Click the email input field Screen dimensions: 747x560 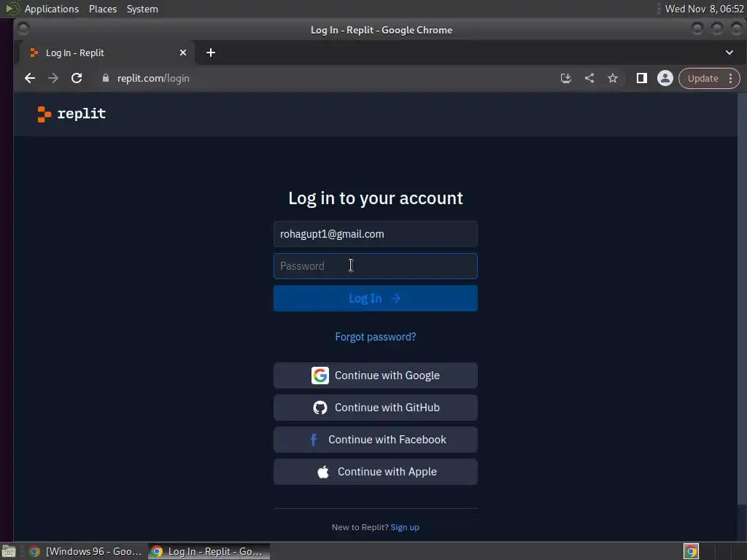tap(376, 234)
